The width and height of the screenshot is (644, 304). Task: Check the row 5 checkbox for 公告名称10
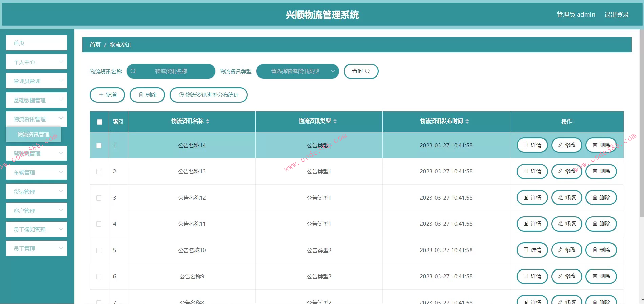(x=99, y=251)
